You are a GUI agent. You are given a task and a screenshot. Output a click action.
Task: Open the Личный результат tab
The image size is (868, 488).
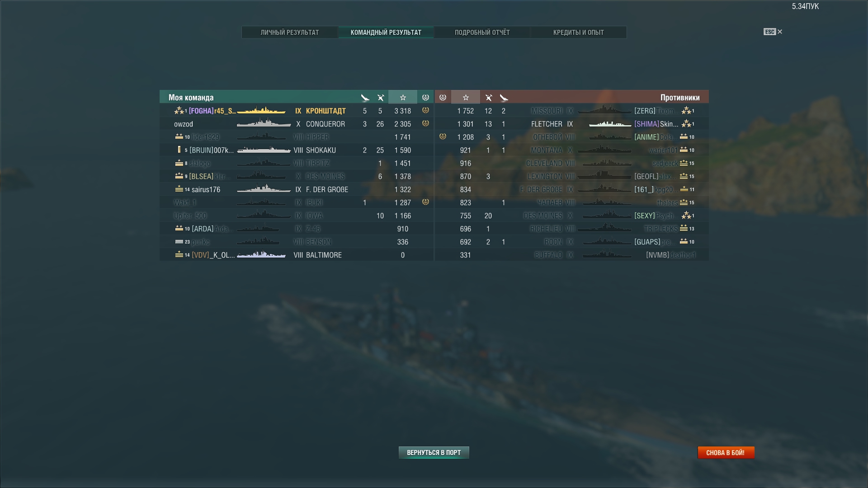(x=290, y=32)
